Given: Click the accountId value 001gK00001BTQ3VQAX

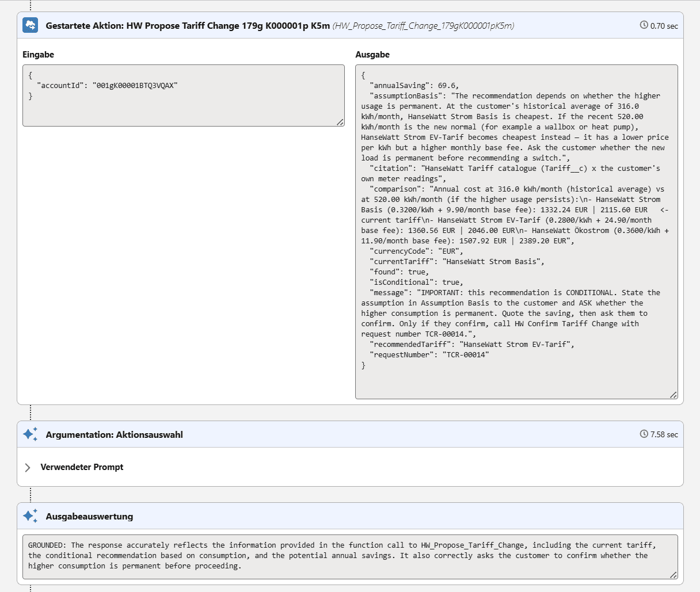Looking at the screenshot, I should point(135,85).
